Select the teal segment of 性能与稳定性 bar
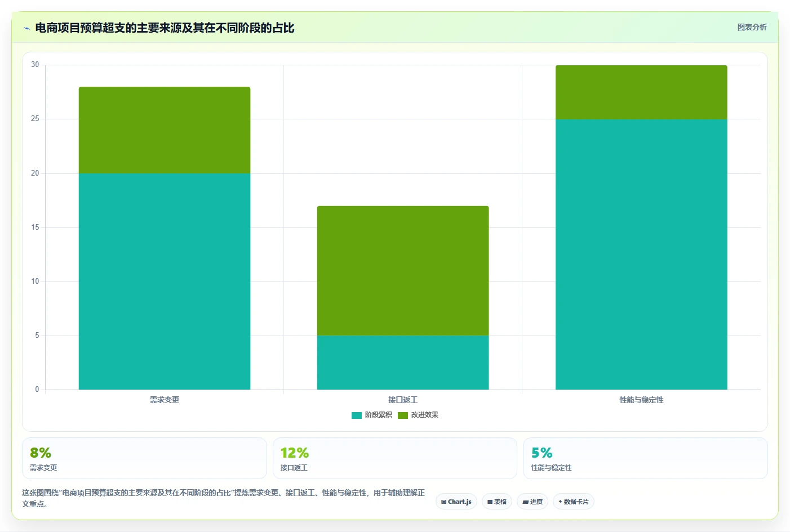790x532 pixels. click(641, 254)
